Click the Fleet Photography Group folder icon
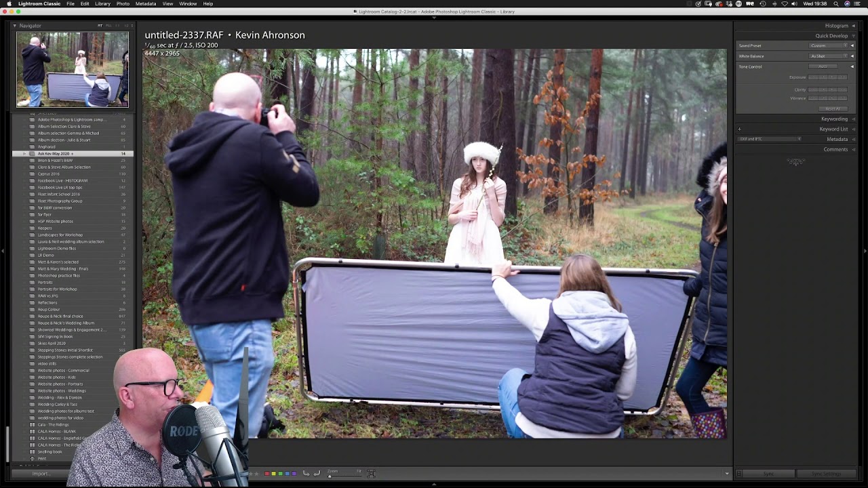The height and width of the screenshot is (488, 868). click(x=32, y=201)
